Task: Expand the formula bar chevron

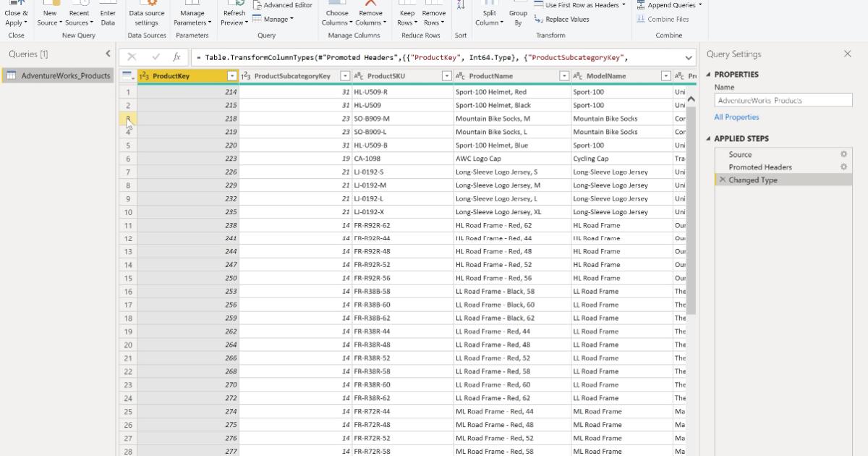Action: 689,56
